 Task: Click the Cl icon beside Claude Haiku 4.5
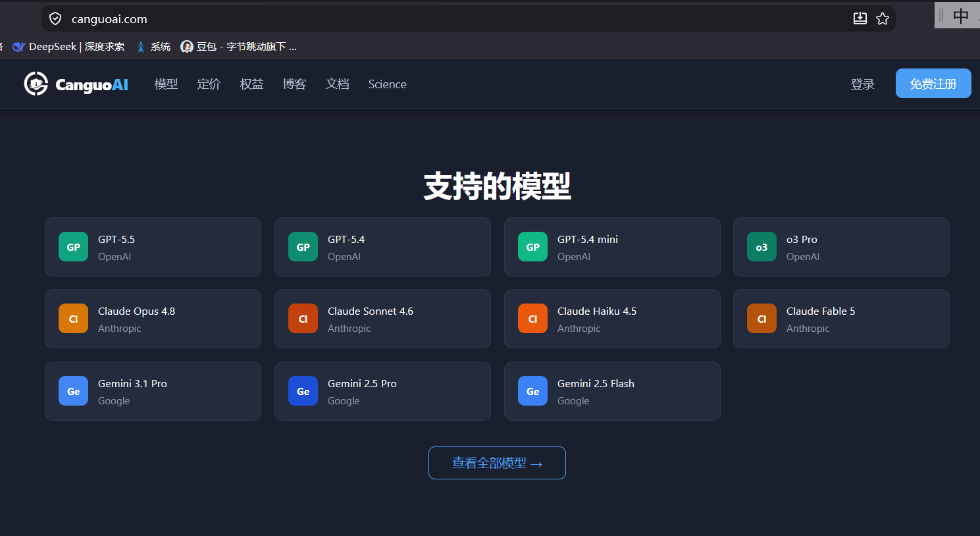click(532, 319)
